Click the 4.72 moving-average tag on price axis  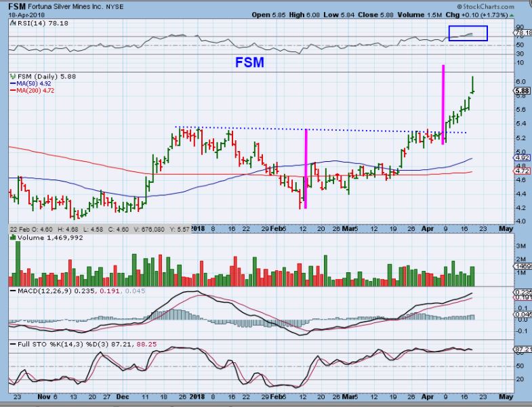522,171
